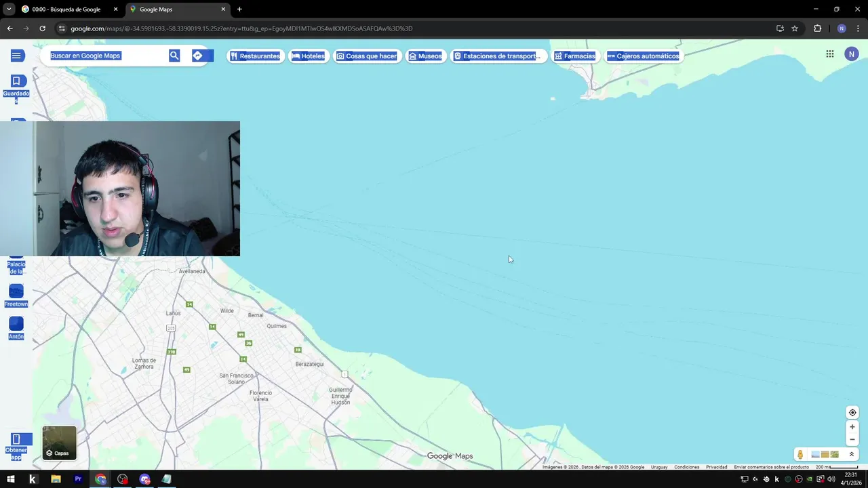Viewport: 868px width, 488px height.
Task: Open Chrome three-dot menu
Action: point(859,28)
